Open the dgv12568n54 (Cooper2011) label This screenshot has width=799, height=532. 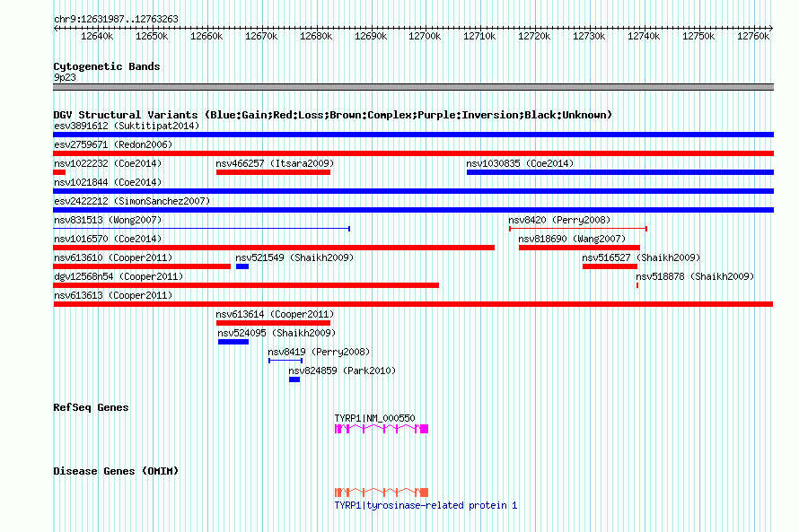tap(119, 276)
